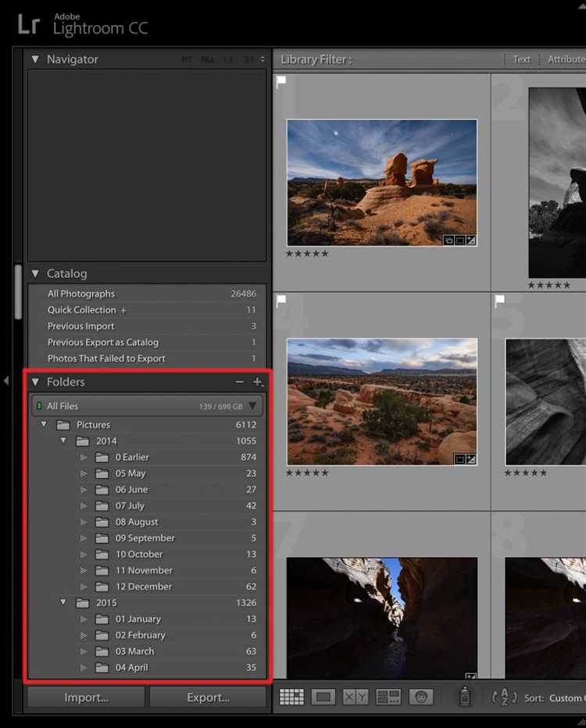
Task: Open the All Files volume dropdown
Action: coord(252,406)
